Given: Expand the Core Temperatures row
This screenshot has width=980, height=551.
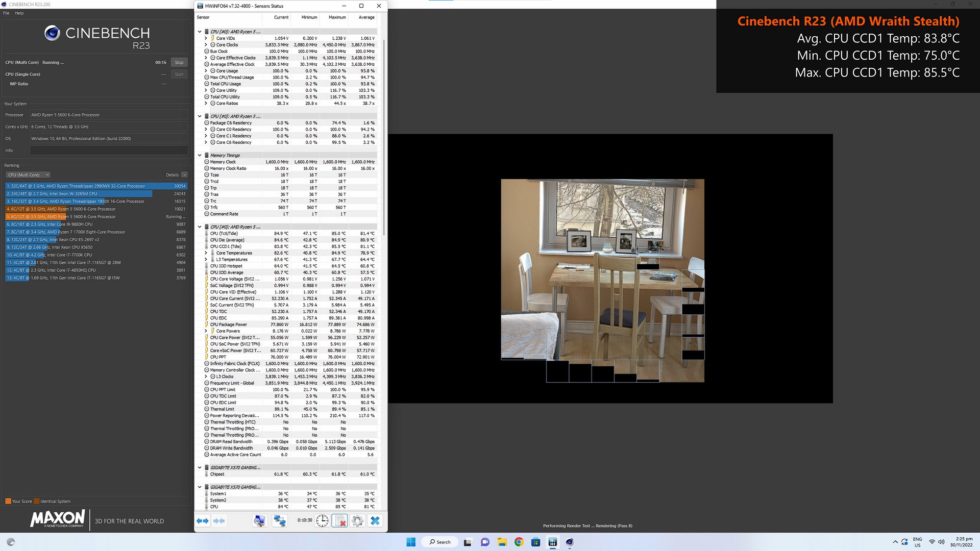Looking at the screenshot, I should coord(206,253).
